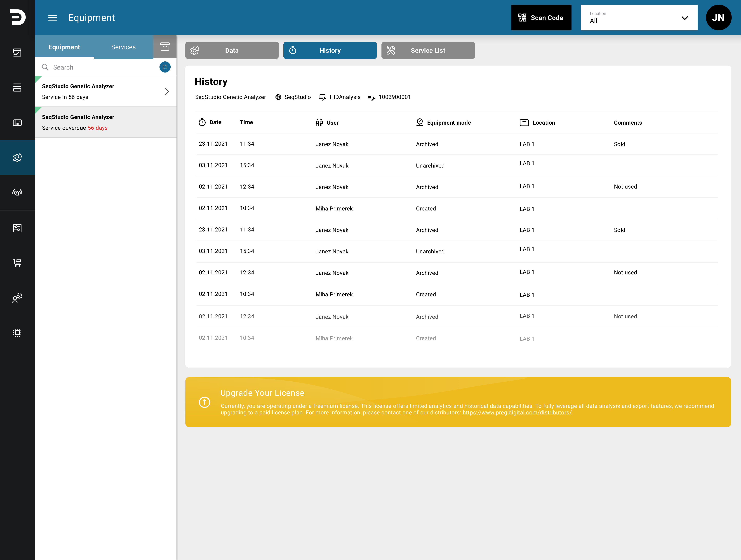Open the alarm broadcast sidebar icon
Image resolution: width=741 pixels, height=560 pixels.
[17, 192]
